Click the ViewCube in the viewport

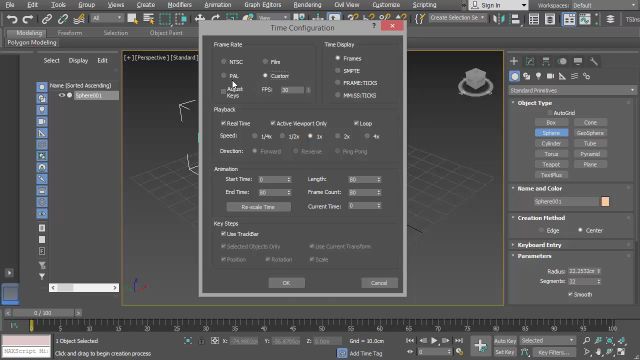[x=476, y=81]
